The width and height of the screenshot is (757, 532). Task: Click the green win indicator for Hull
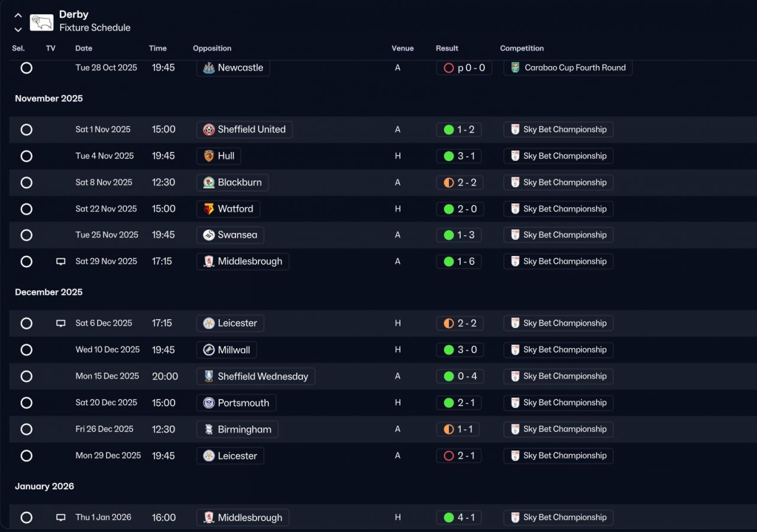point(448,156)
